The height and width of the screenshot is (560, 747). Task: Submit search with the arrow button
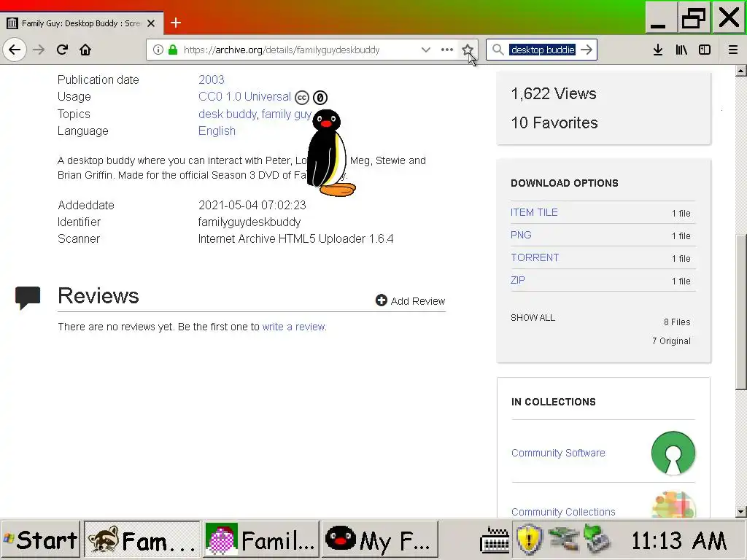tap(587, 50)
